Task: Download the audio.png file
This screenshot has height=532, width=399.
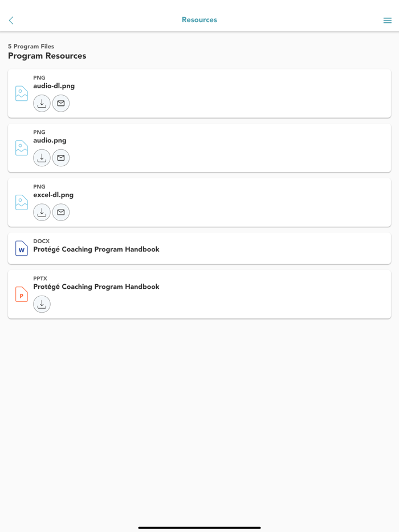Action: tap(42, 158)
